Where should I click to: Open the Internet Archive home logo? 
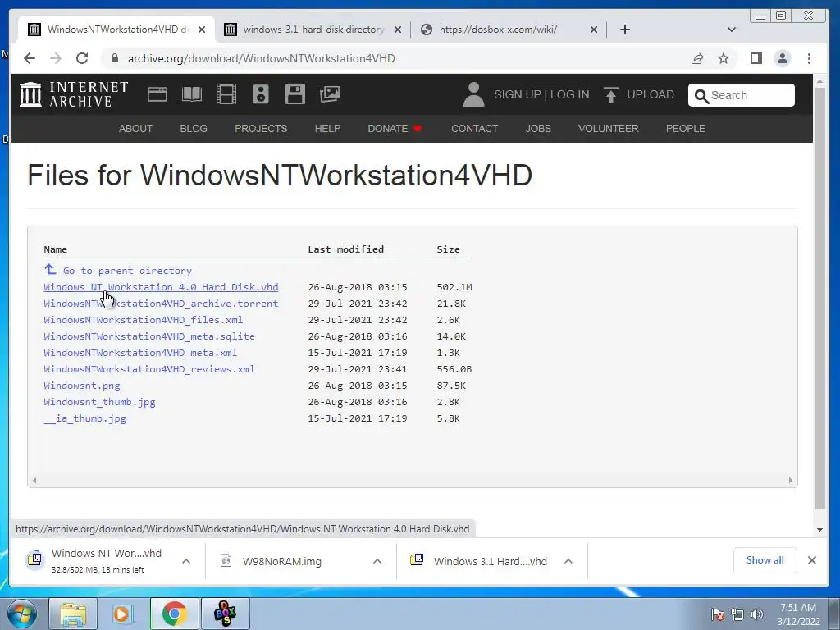(74, 94)
